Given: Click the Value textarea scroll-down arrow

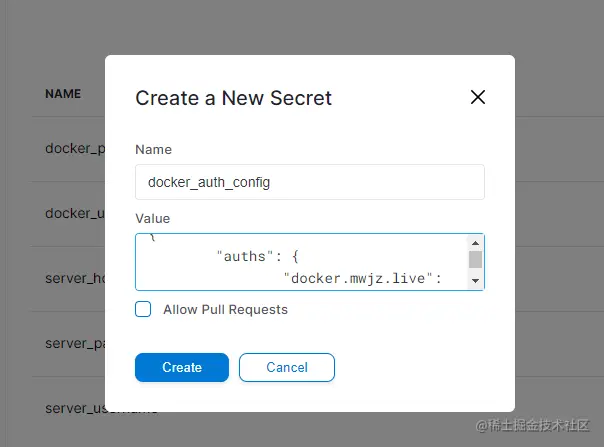Looking at the screenshot, I should pyautogui.click(x=475, y=281).
